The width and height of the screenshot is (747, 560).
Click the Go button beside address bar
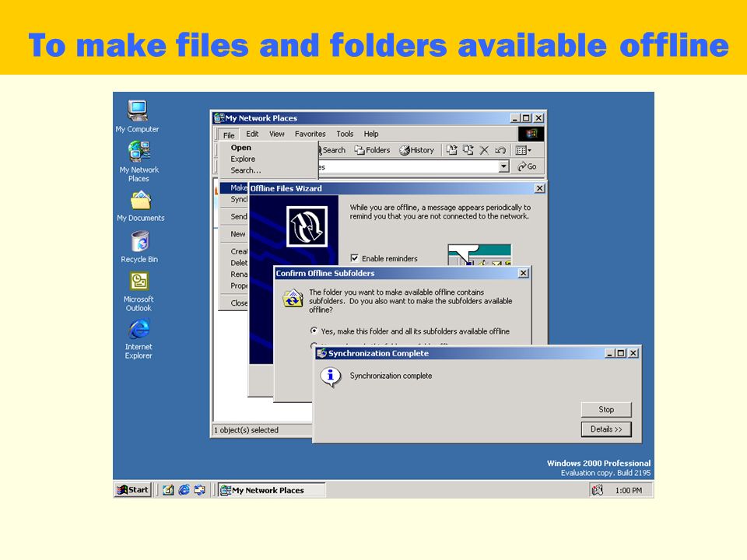coord(528,166)
